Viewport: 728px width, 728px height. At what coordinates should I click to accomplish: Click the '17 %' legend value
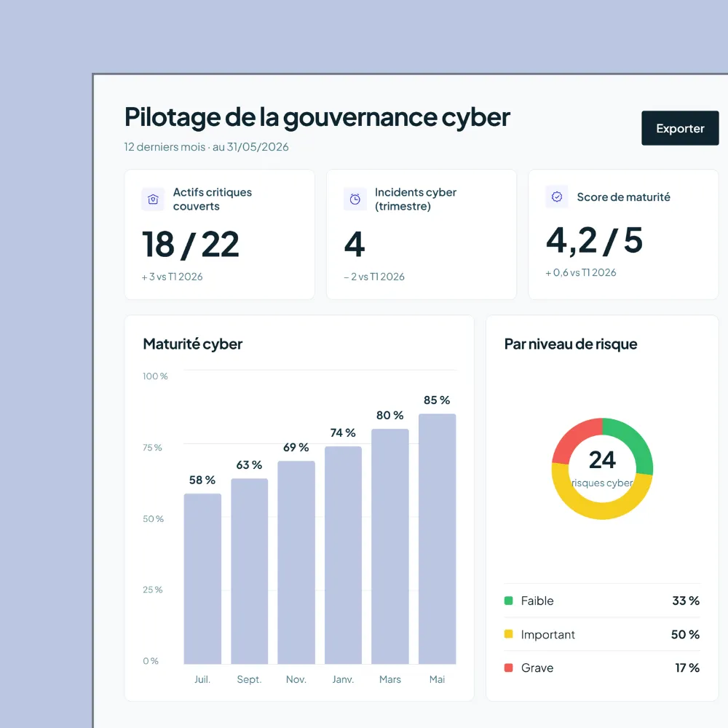tap(687, 668)
